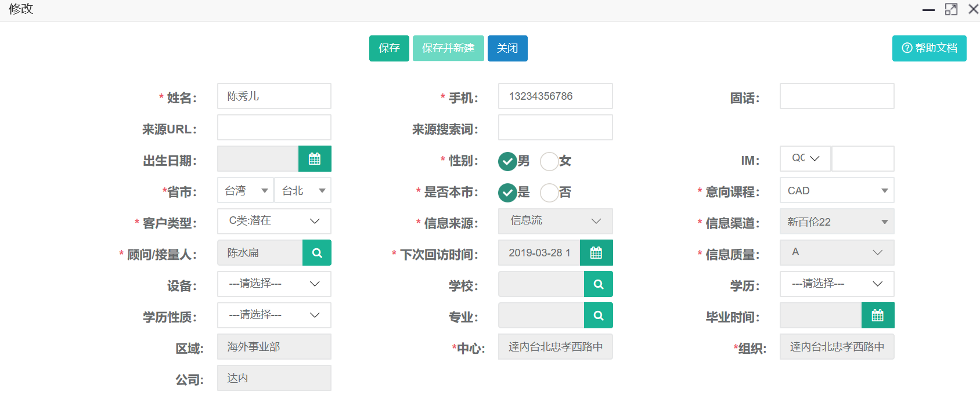This screenshot has width=980, height=395.
Task: Select 男 for 性别
Action: [x=507, y=161]
